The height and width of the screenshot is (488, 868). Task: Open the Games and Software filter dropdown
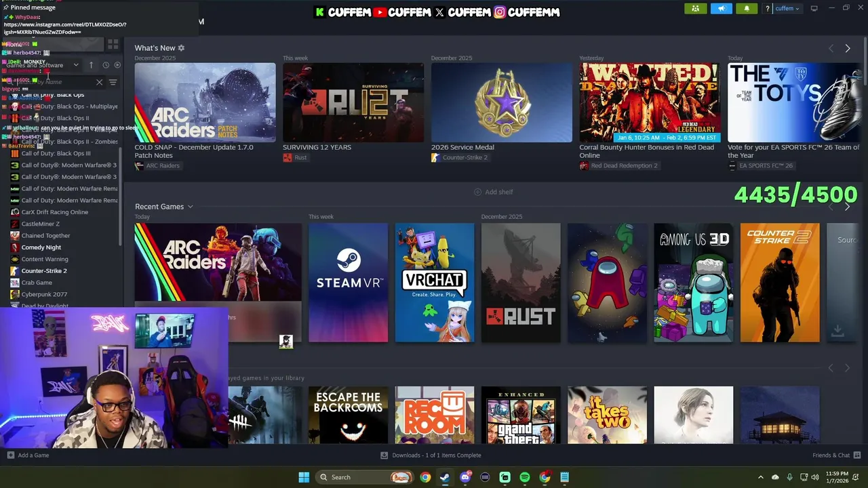pos(42,65)
